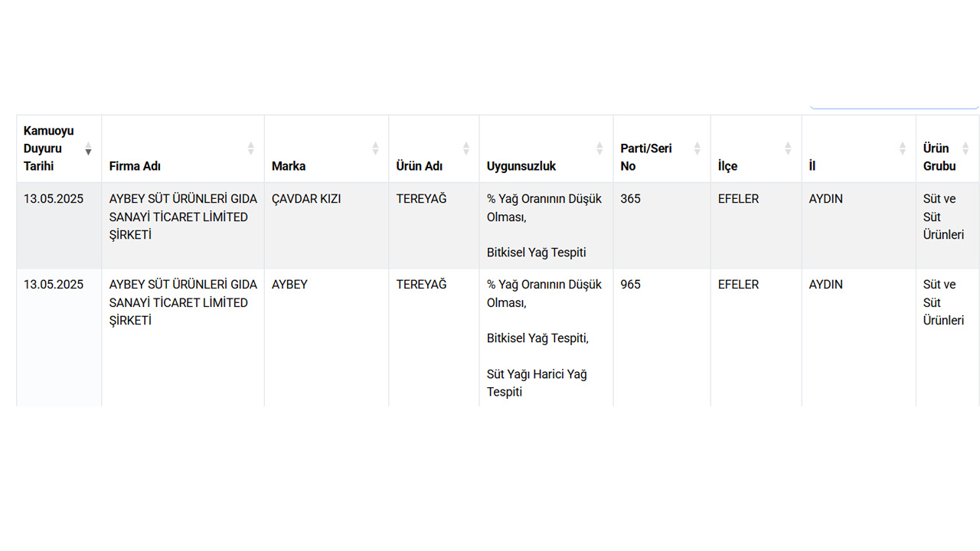This screenshot has width=980, height=551.
Task: Sort by Kamuoyu Duyuru Tarihi arrow icon
Action: (88, 148)
